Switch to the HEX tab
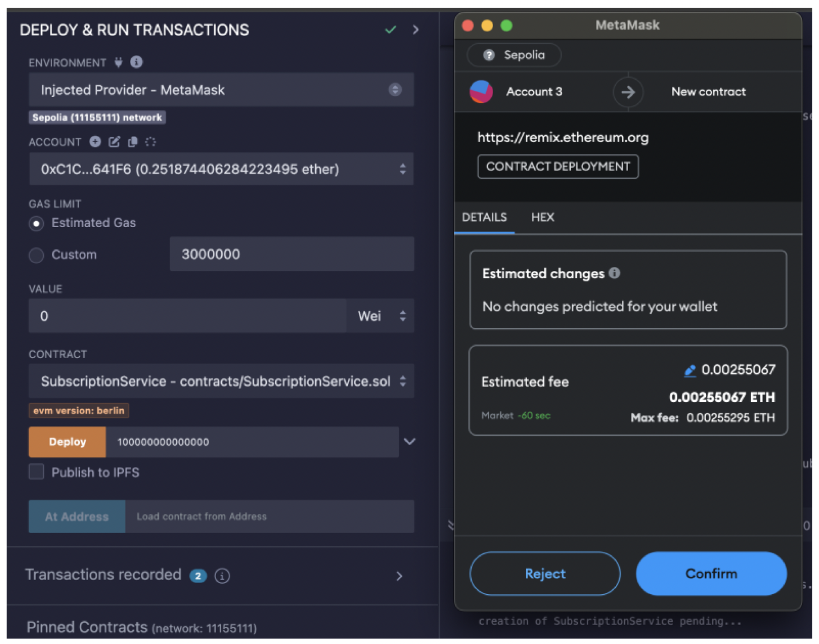Image resolution: width=819 pixels, height=644 pixels. (x=542, y=217)
